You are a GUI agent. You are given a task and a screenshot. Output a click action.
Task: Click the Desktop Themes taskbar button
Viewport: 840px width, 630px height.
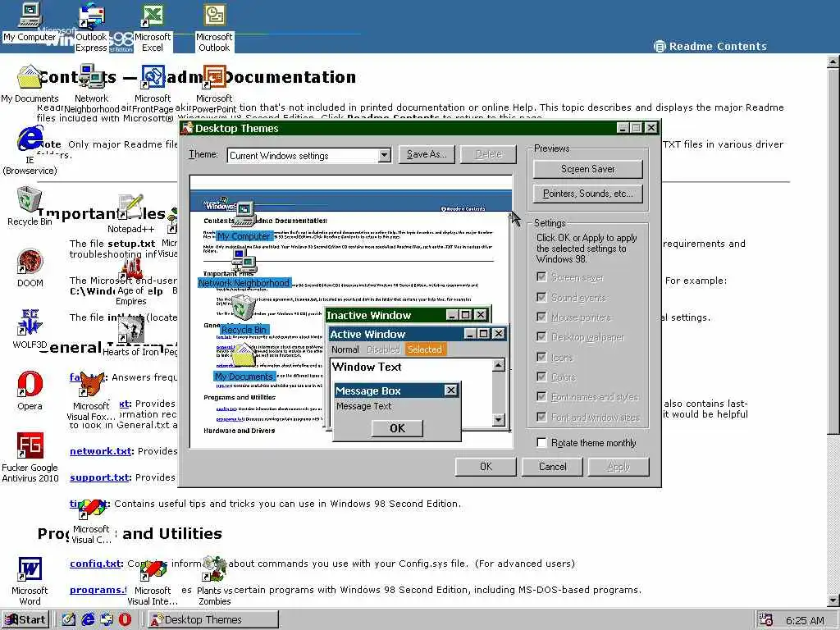(x=213, y=620)
